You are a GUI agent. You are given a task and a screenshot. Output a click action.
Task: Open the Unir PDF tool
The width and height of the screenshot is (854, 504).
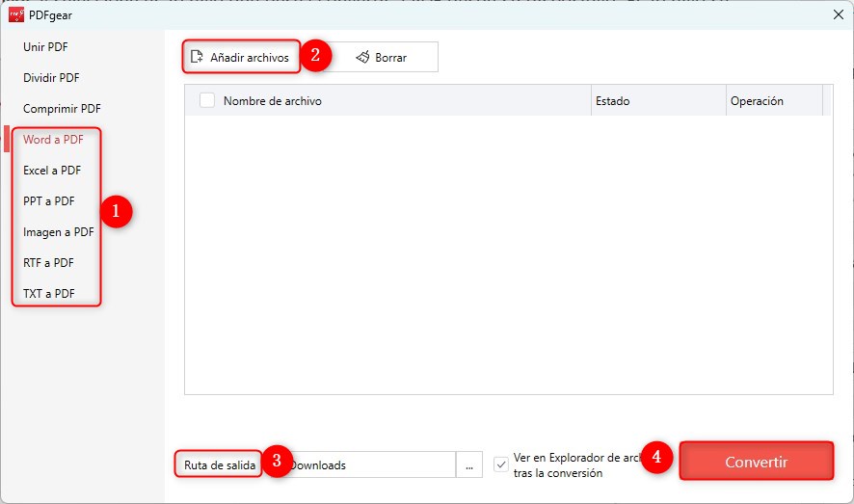click(45, 47)
